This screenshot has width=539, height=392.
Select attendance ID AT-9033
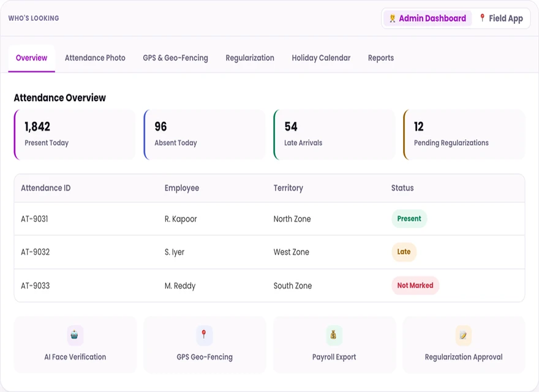[x=36, y=286]
